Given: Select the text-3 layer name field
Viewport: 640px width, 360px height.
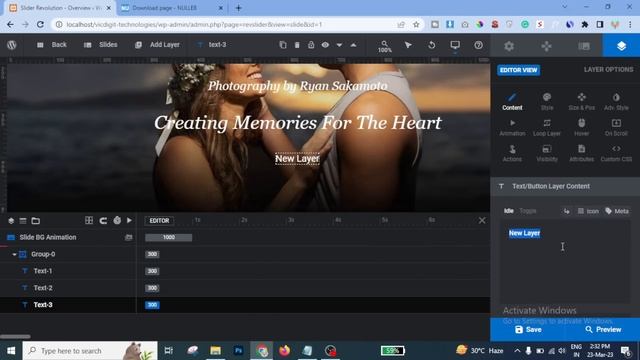Looking at the screenshot, I should click(217, 45).
